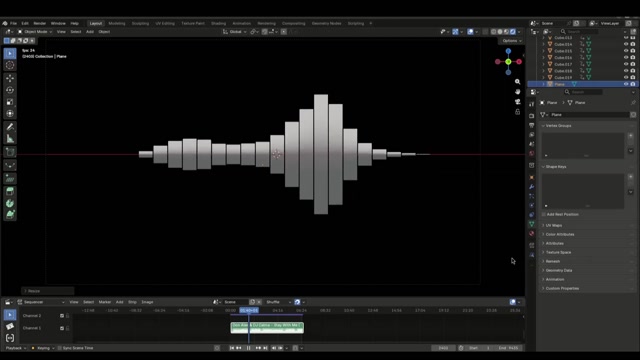
Task: Select the Cursor tool
Action: pos(10,65)
